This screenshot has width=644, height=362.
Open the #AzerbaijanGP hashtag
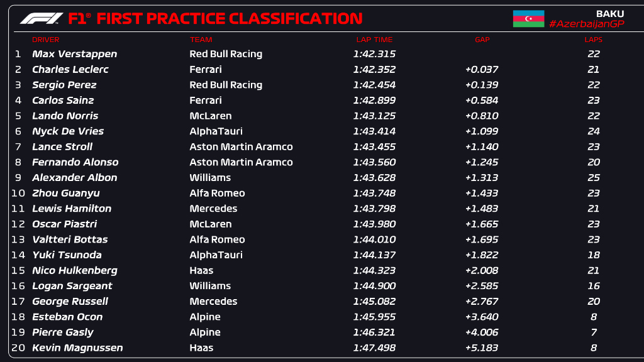(586, 24)
